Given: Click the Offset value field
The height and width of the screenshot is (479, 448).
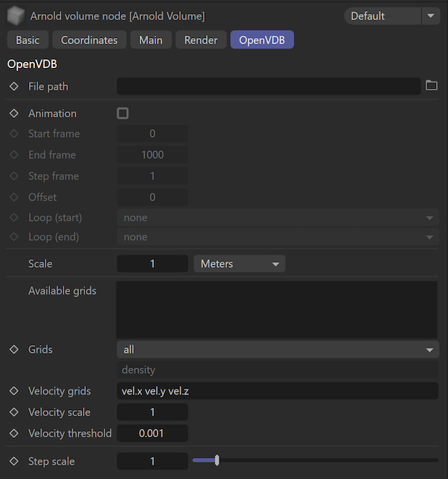Looking at the screenshot, I should [152, 197].
